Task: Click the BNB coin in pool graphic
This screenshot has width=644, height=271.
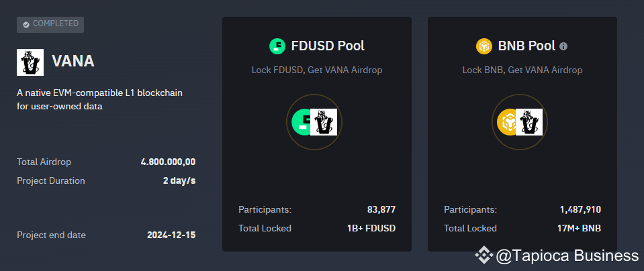Action: pyautogui.click(x=506, y=122)
